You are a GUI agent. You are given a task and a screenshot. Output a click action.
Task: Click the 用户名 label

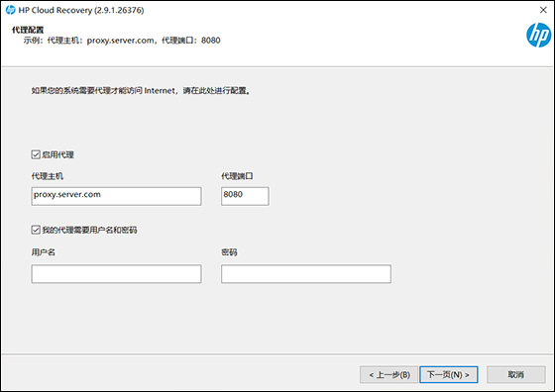(x=44, y=252)
